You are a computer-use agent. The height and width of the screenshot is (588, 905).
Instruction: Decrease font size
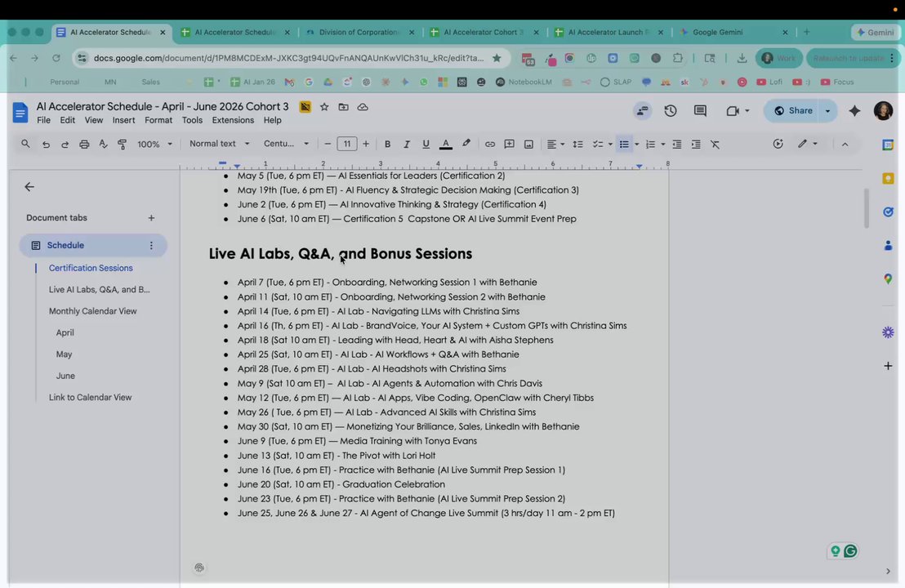[328, 144]
